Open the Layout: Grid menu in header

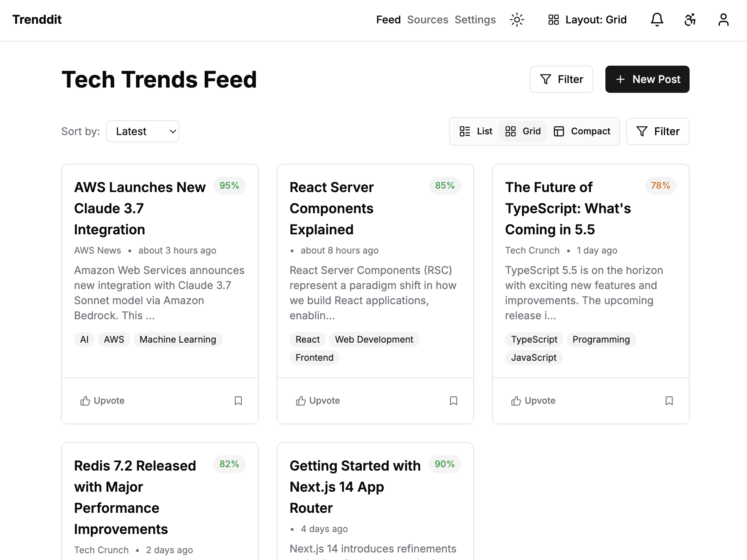point(587,20)
